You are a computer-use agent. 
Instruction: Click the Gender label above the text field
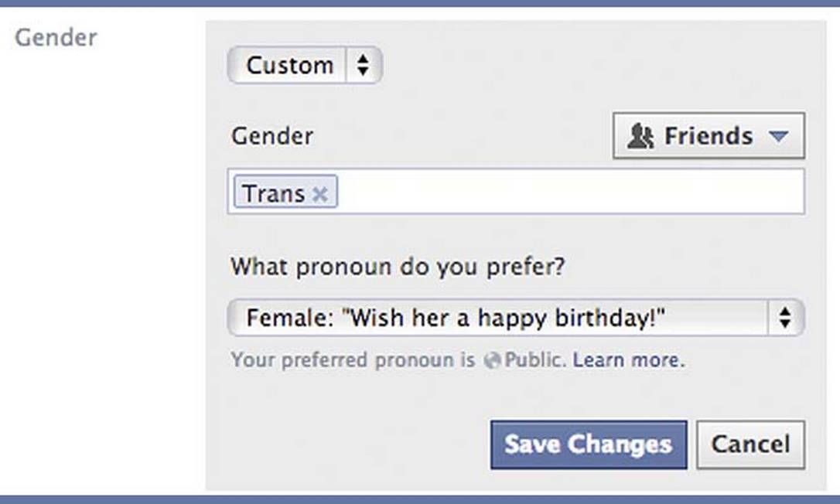(x=271, y=136)
